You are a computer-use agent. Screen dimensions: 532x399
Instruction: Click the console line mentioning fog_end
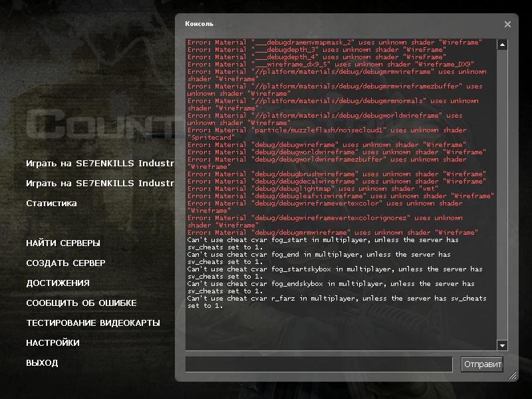point(319,258)
